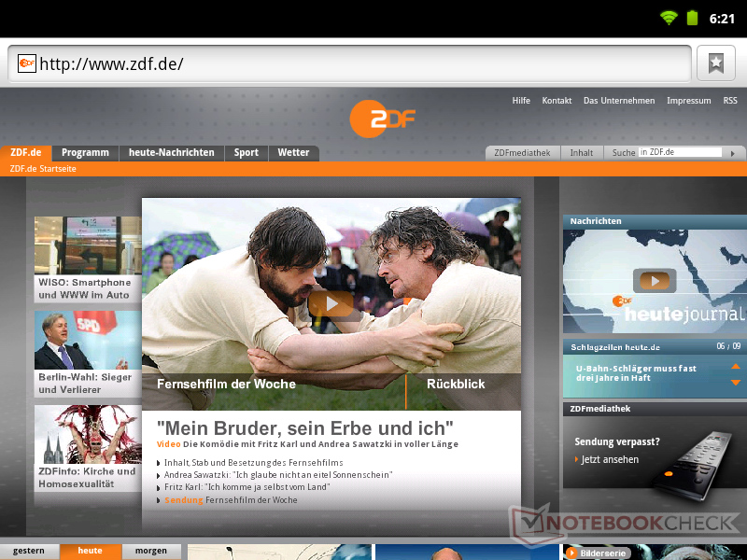
Task: Select the gestern day tab
Action: pos(29,551)
